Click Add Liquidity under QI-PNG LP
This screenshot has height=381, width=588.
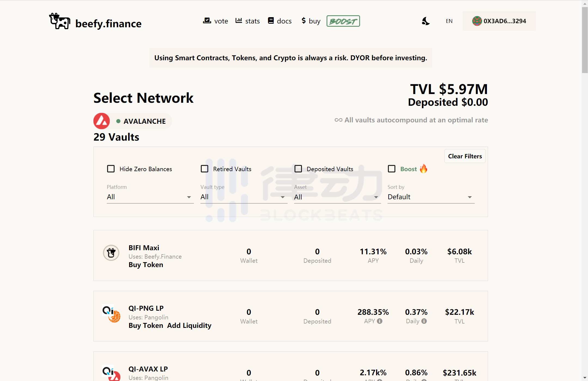coord(189,325)
